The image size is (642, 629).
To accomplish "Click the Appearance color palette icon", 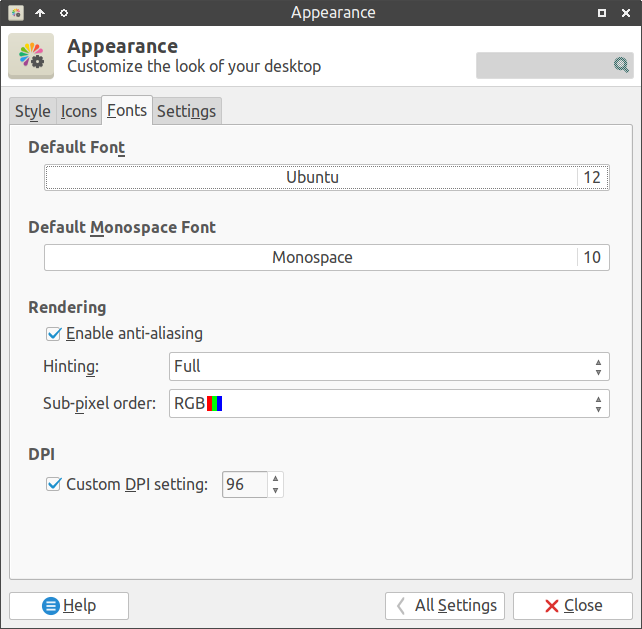I will coord(31,56).
